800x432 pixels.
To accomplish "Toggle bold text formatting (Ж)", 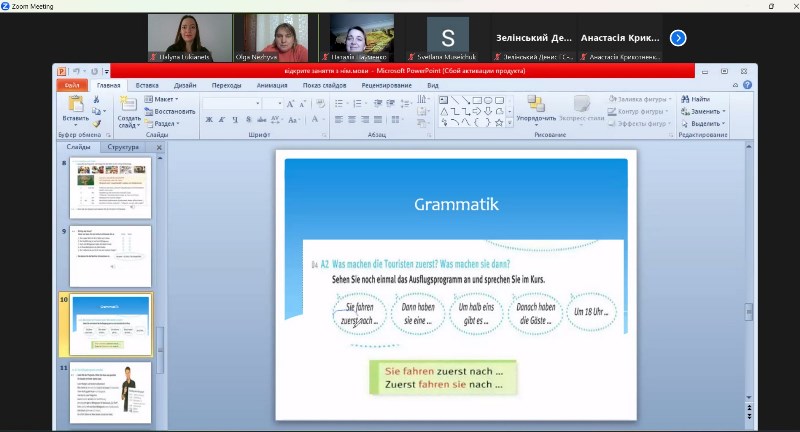I will [x=208, y=120].
